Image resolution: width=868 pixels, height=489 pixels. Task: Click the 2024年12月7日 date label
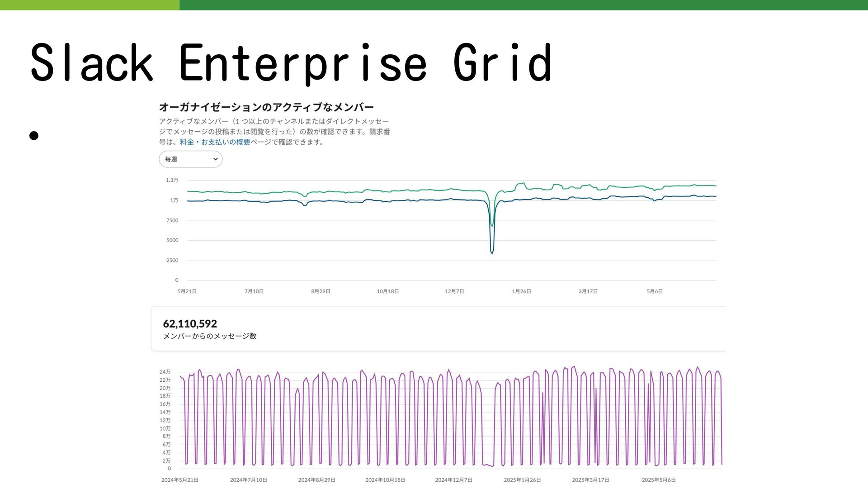tap(453, 480)
